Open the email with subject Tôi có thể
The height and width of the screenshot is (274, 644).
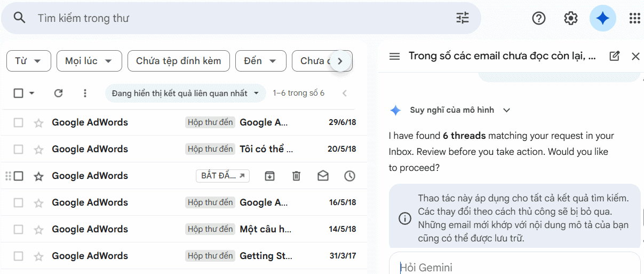coord(266,149)
